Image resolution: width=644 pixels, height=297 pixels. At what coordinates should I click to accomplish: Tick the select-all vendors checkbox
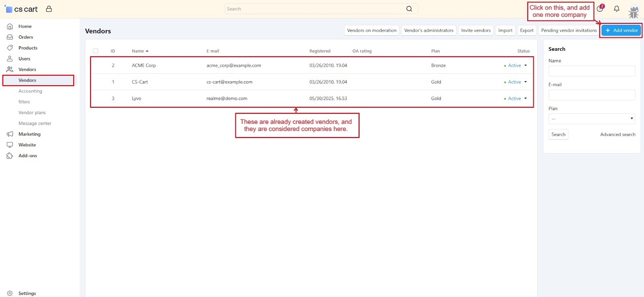95,51
